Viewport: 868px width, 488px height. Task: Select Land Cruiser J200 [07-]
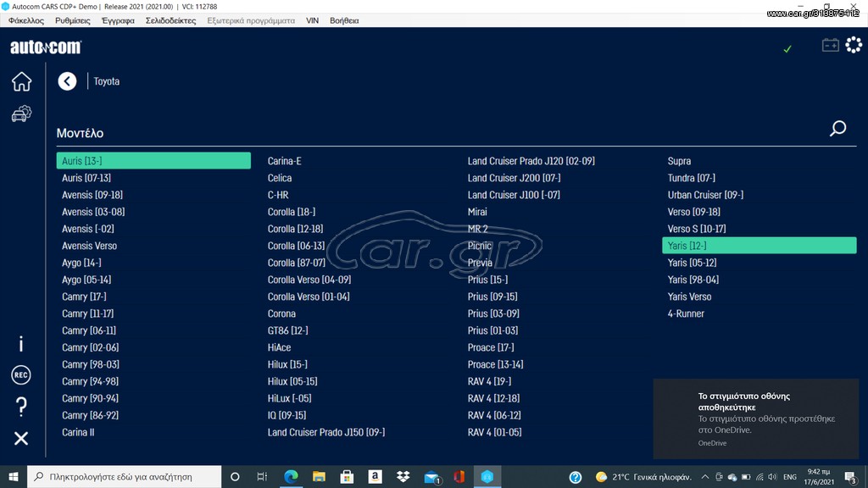point(515,178)
